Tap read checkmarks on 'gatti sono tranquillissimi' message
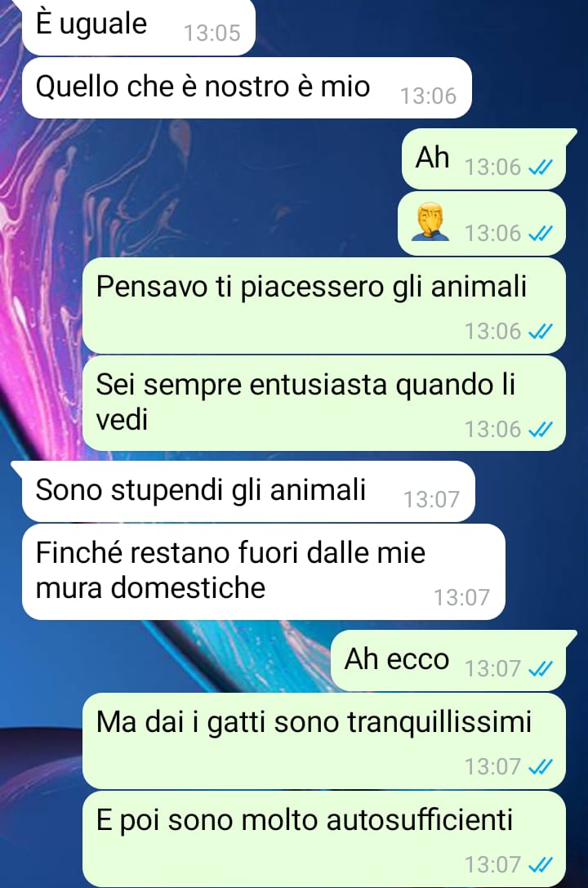Viewport: 588px width, 888px height. 540,767
